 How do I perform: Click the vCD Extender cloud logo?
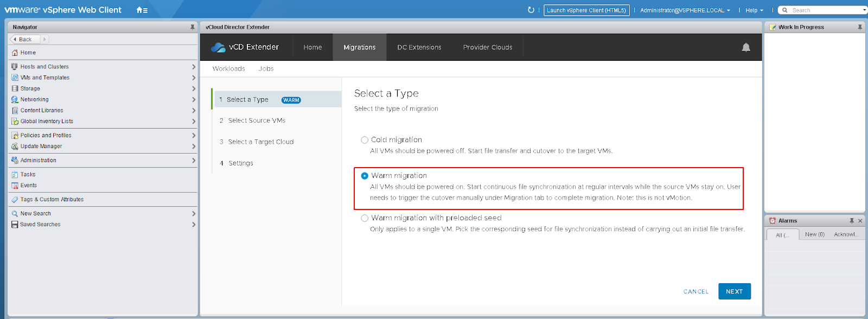(x=218, y=47)
